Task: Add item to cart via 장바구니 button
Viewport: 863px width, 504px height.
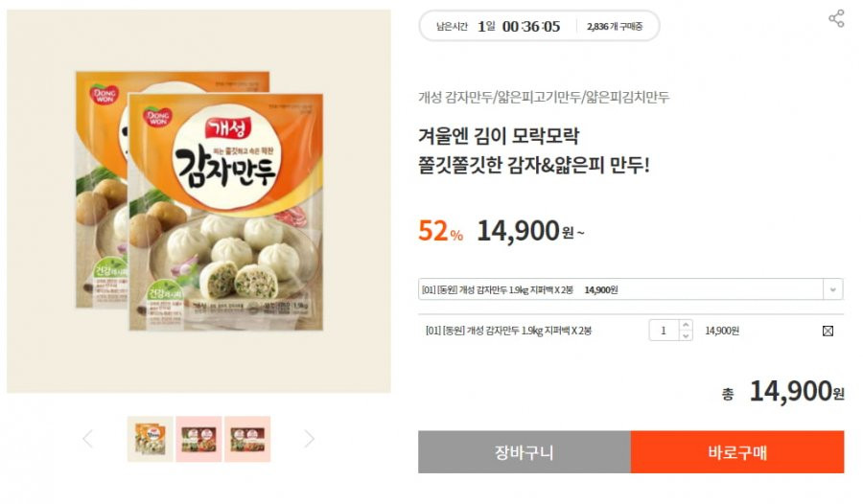Action: coord(524,452)
